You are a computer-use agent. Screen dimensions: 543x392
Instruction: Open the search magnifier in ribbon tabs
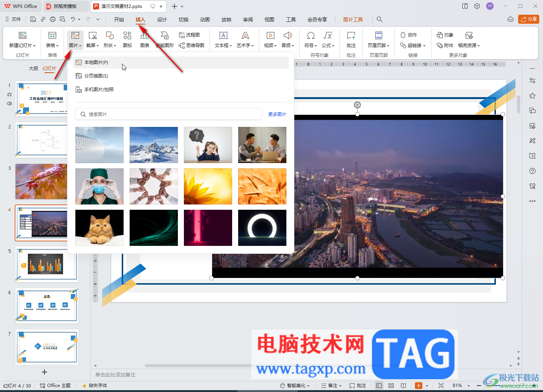point(379,19)
